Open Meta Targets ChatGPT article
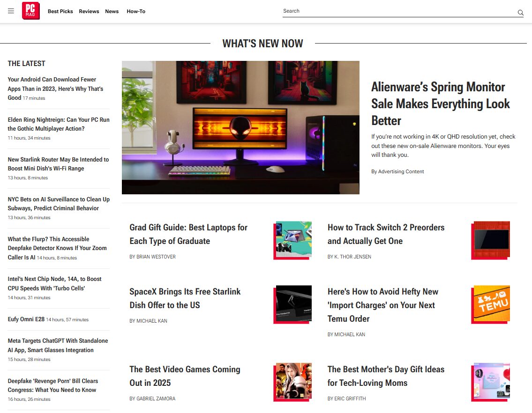The image size is (532, 413). click(x=58, y=345)
